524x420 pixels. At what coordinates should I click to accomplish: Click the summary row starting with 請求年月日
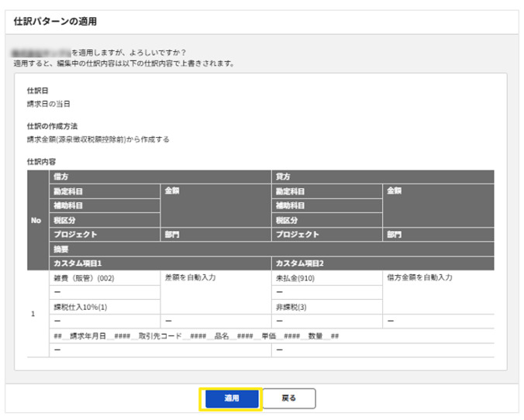click(x=272, y=336)
